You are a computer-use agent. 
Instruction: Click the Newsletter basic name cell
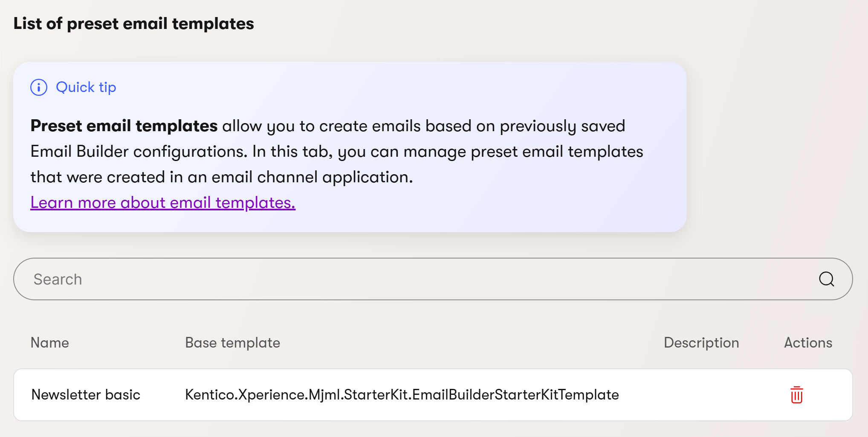(86, 395)
